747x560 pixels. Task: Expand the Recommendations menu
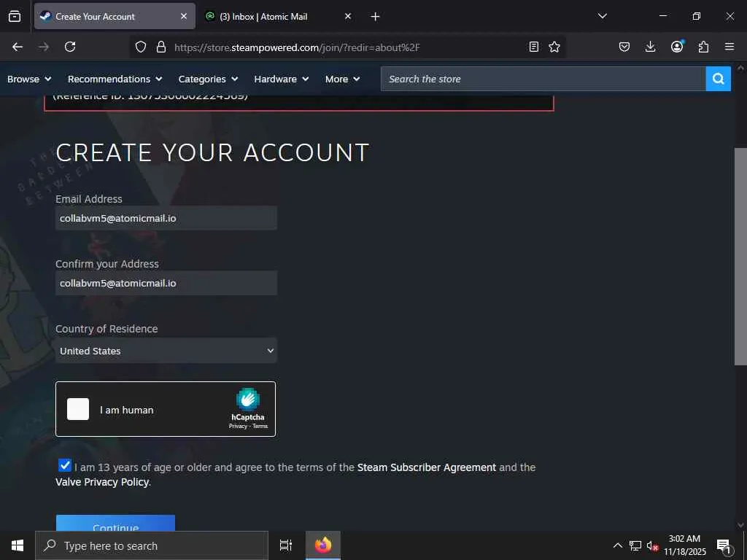(x=115, y=79)
